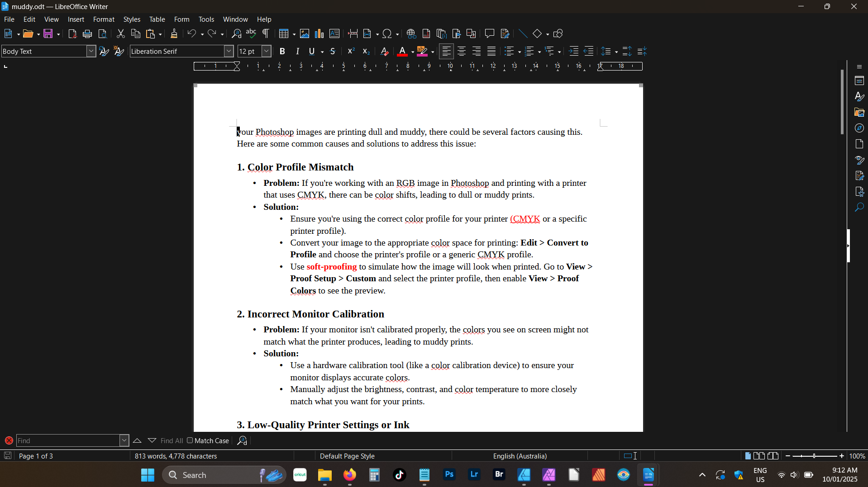Image resolution: width=868 pixels, height=487 pixels.
Task: Click the Copy icon
Action: (135, 34)
